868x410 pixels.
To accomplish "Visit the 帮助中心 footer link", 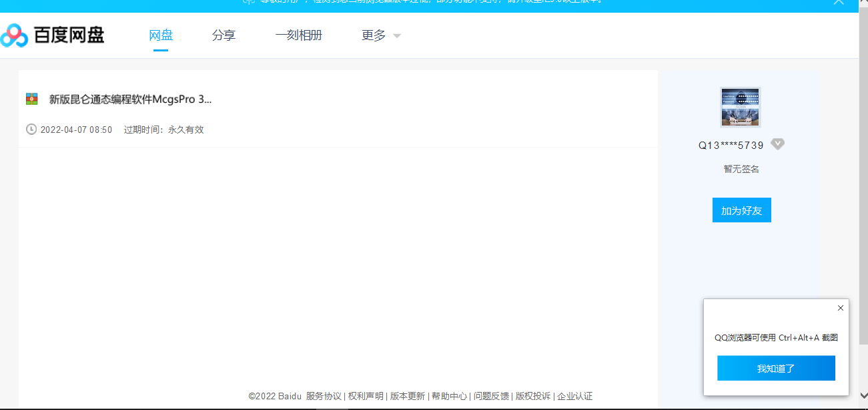I will click(x=449, y=396).
